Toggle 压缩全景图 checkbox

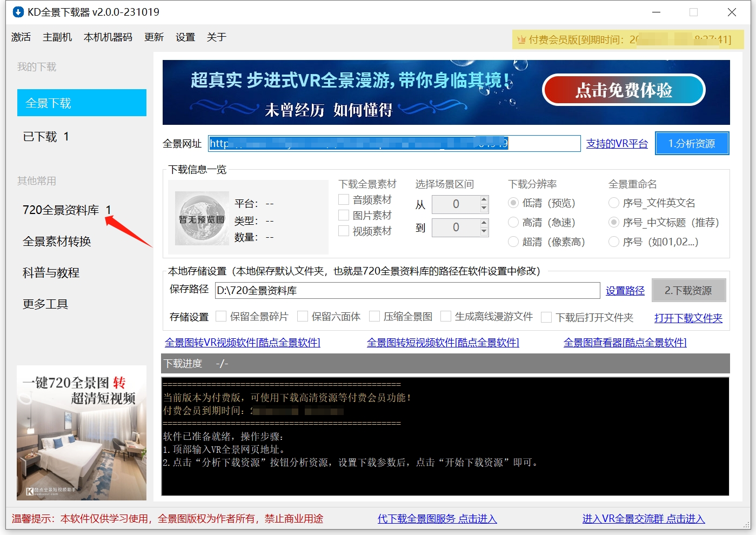pyautogui.click(x=374, y=316)
